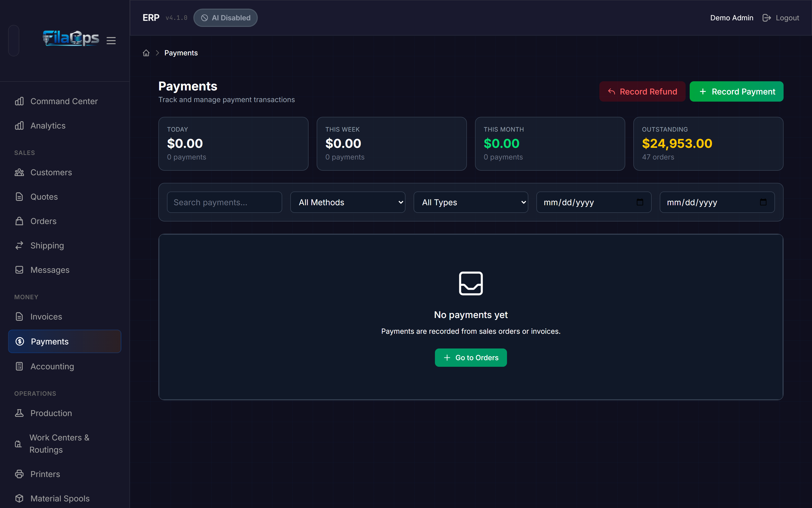This screenshot has width=812, height=508.
Task: Click the 47 orders text
Action: pyautogui.click(x=658, y=157)
